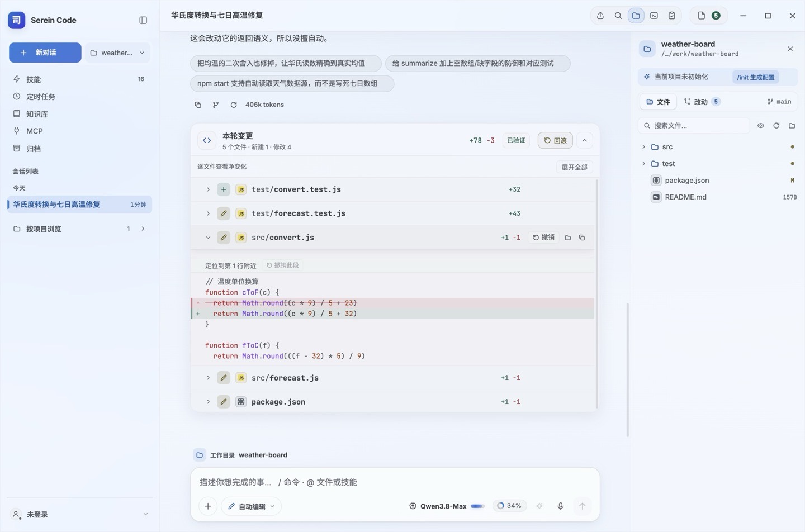Open MCP in the sidebar

coord(79,131)
